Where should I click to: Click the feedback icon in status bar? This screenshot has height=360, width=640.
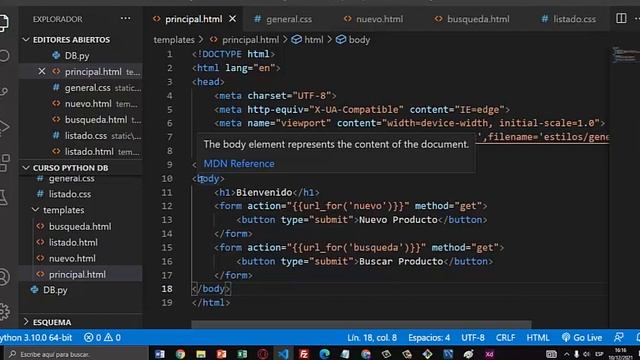619,337
